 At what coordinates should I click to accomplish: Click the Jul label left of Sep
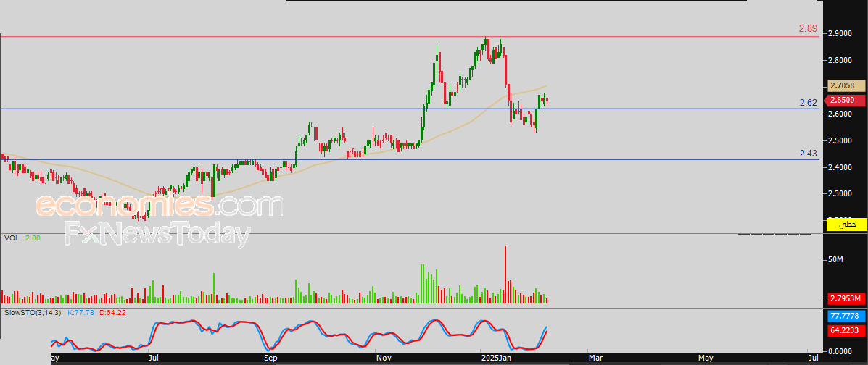(x=155, y=358)
